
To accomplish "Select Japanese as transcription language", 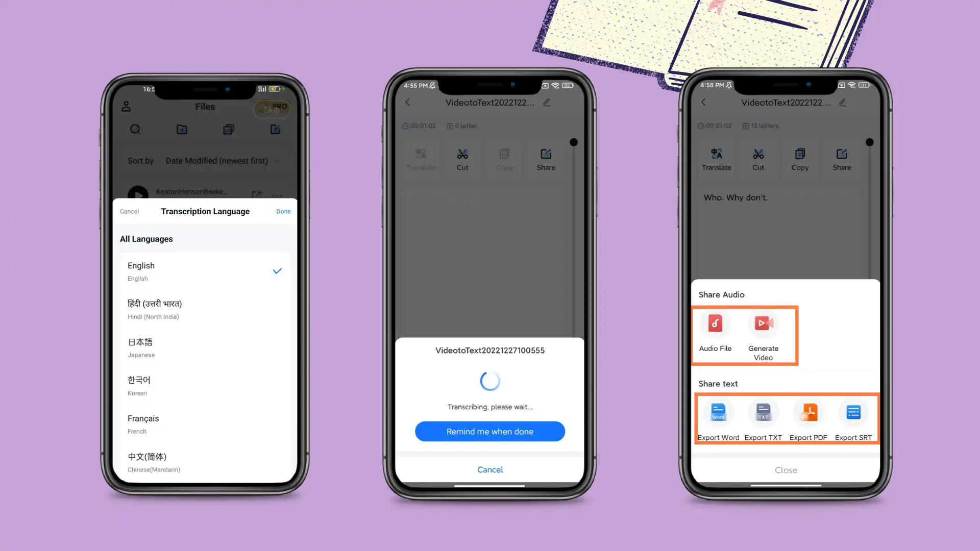I will point(205,346).
